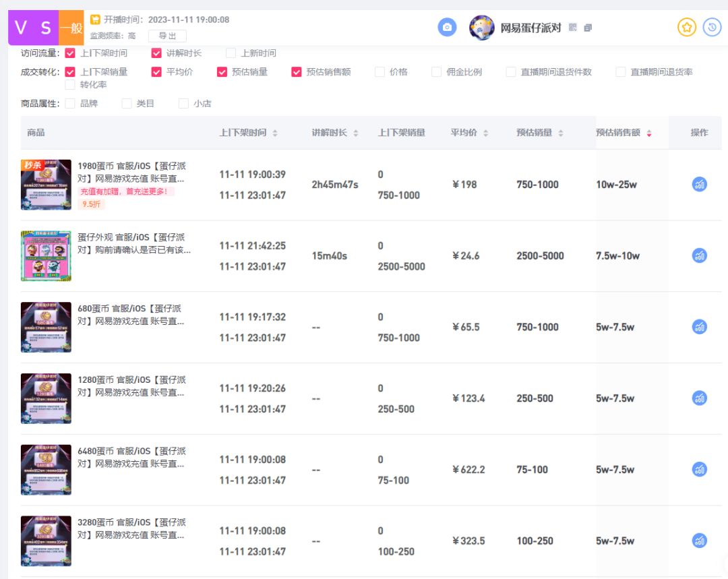The image size is (728, 579).
Task: Sort by 平均价 column arrows
Action: (485, 133)
